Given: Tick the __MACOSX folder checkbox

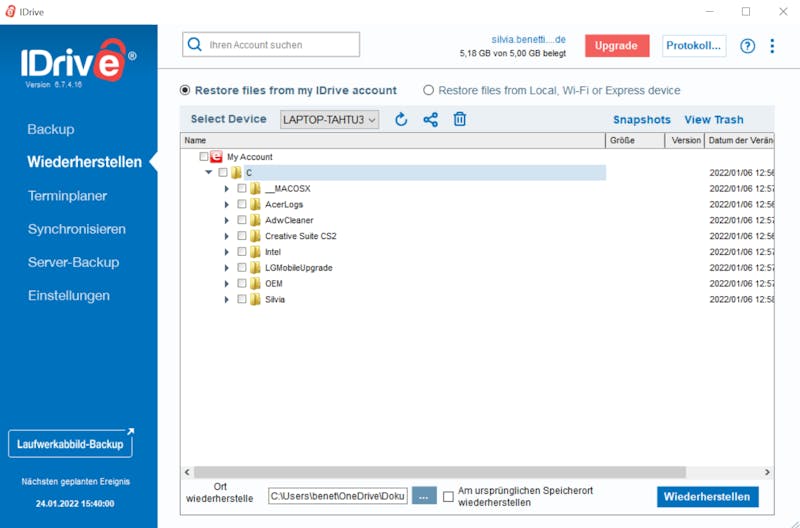Looking at the screenshot, I should tap(242, 188).
